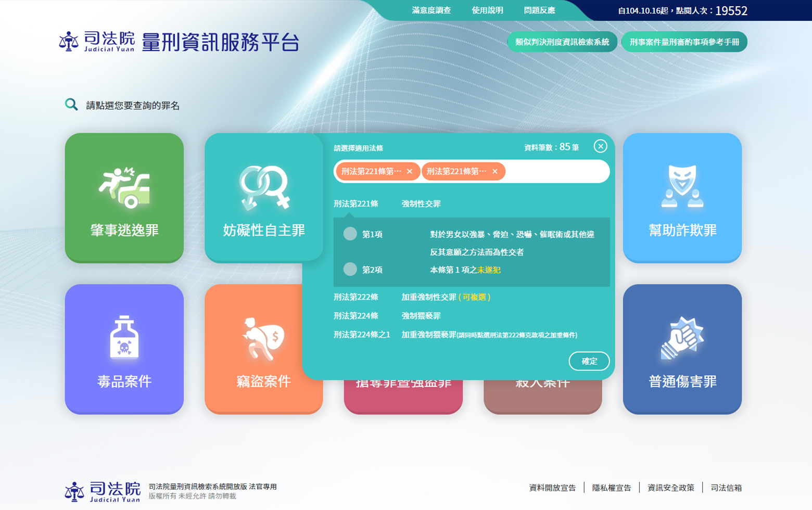
Task: Open 使用說明 in top menu
Action: point(487,10)
